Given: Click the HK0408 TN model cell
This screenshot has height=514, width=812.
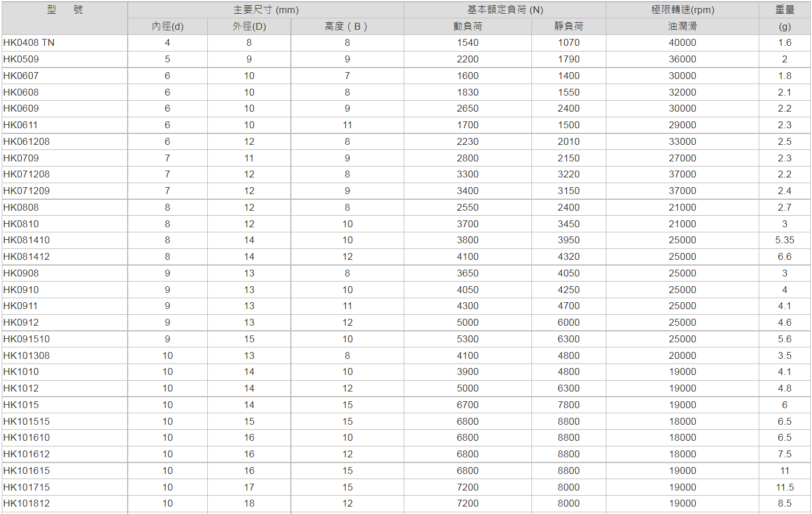Looking at the screenshot, I should pos(29,43).
